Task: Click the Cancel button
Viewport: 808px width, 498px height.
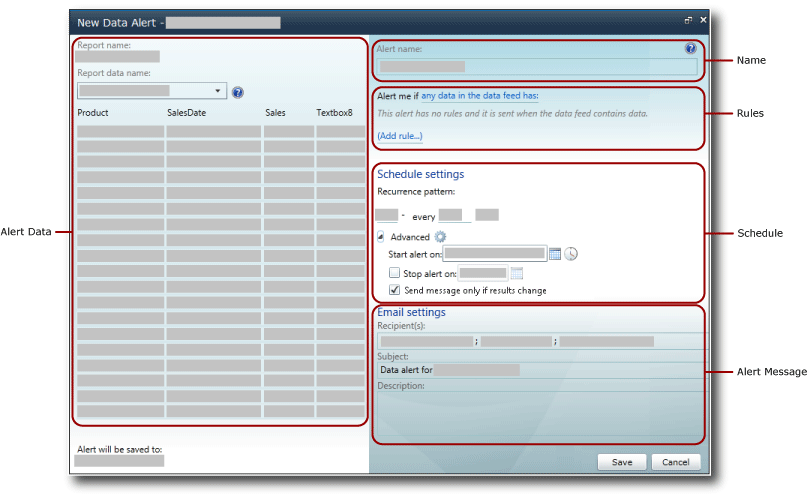Action: point(676,462)
